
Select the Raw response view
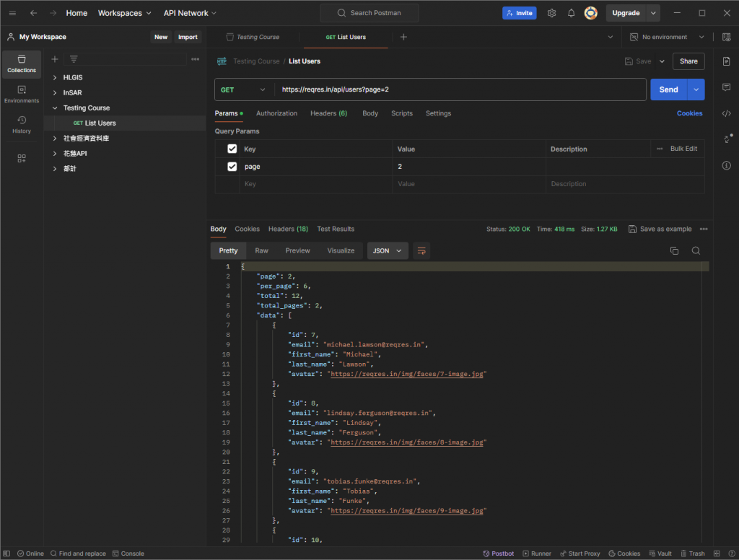tap(261, 251)
